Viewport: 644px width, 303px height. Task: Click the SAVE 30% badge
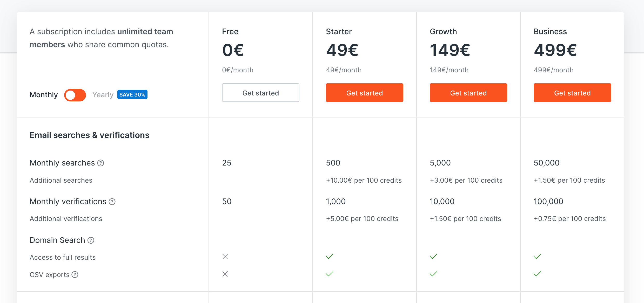point(132,95)
